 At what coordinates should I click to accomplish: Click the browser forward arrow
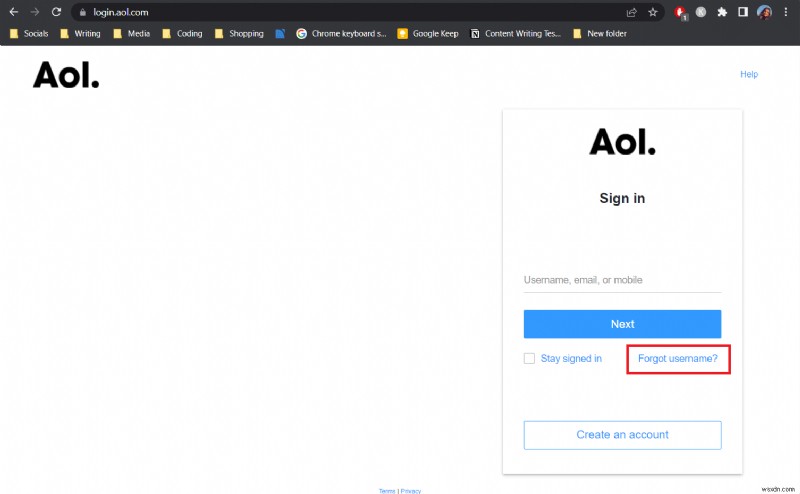point(35,12)
